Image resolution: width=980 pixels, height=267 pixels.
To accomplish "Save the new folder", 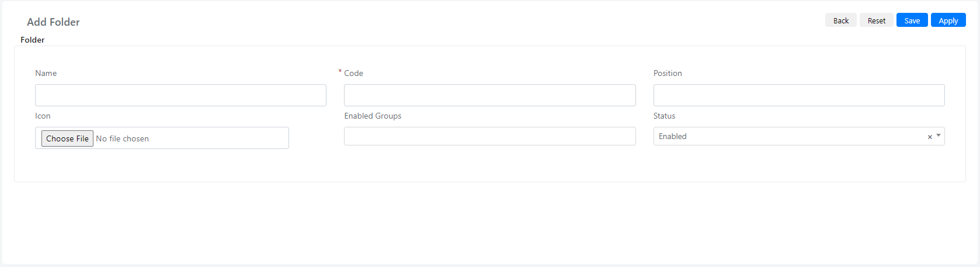I will coord(912,20).
